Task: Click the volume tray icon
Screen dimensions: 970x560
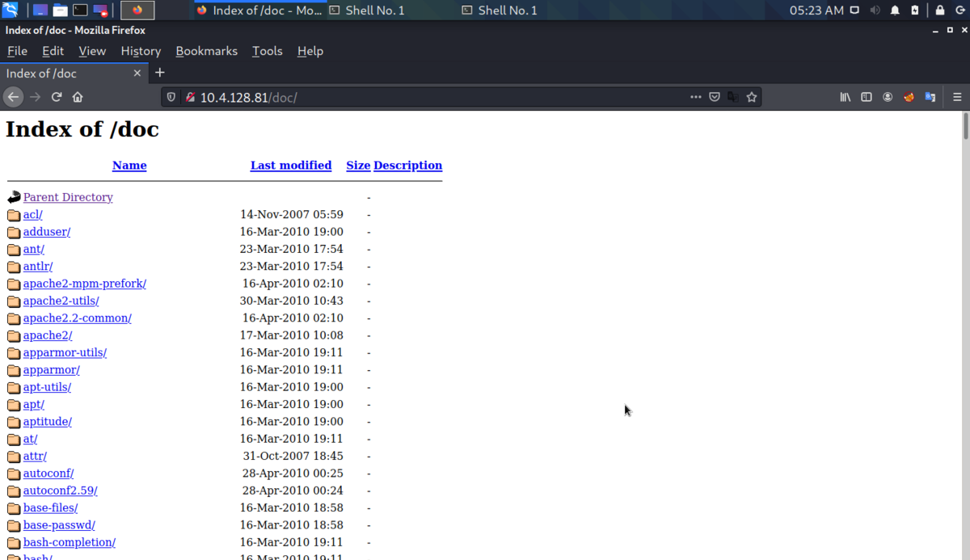Action: (x=875, y=11)
